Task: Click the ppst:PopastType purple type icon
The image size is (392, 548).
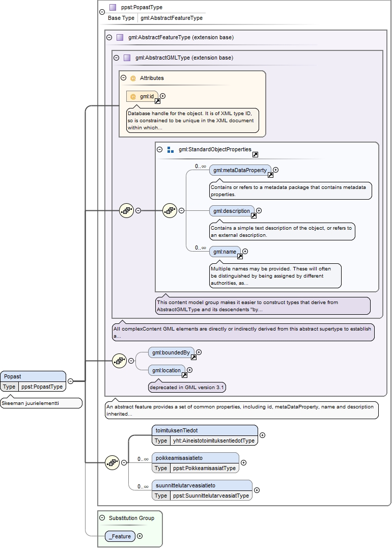Action: [113, 7]
